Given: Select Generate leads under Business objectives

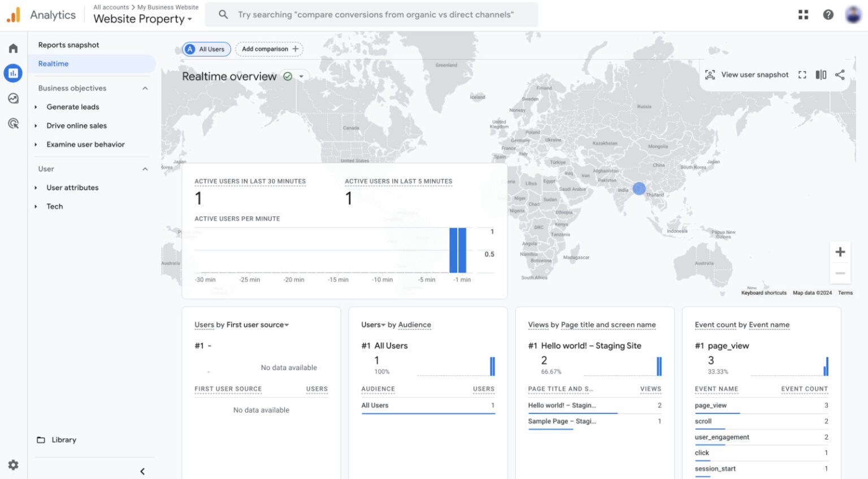Looking at the screenshot, I should (x=72, y=107).
